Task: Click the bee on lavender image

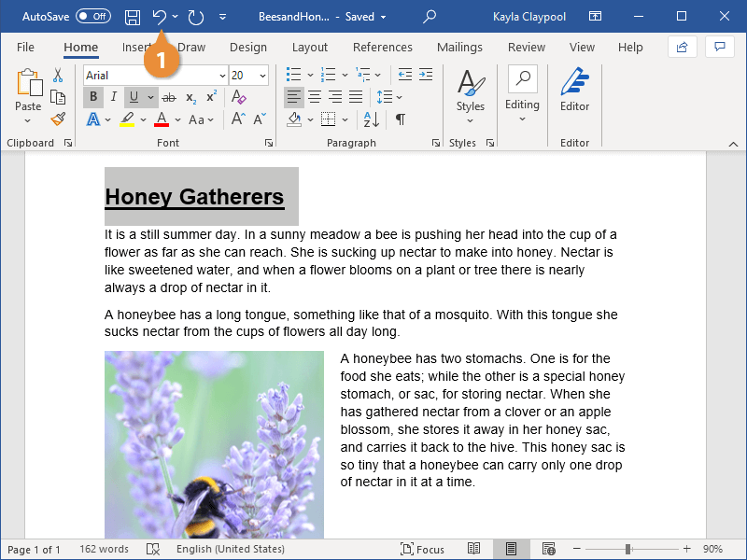Action: click(x=214, y=444)
